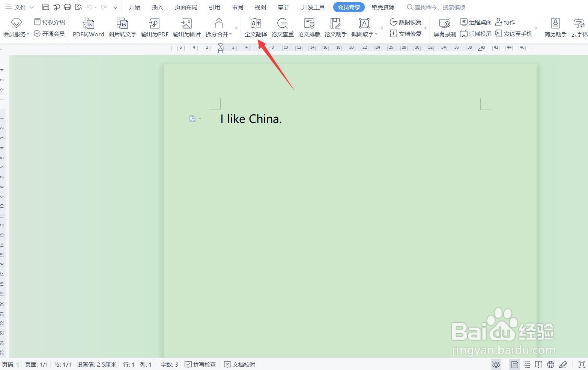The height and width of the screenshot is (370, 588).
Task: Select the 会员专享 tab
Action: tap(349, 7)
